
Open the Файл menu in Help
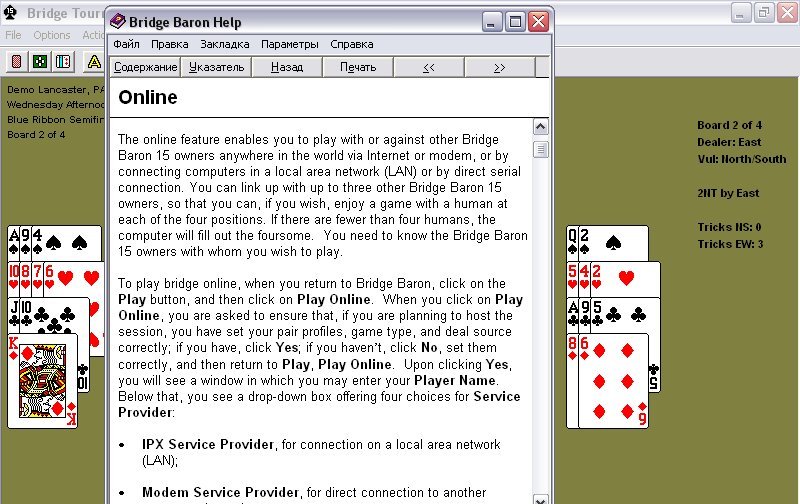126,44
